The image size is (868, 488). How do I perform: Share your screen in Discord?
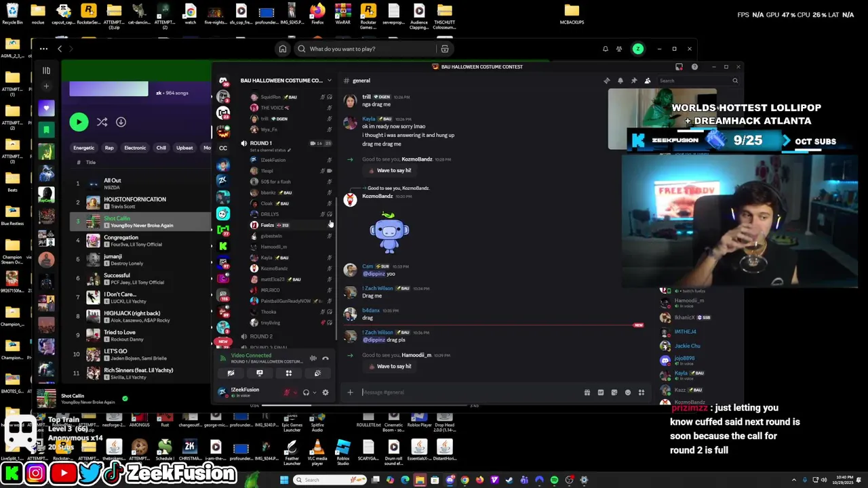[x=260, y=373]
